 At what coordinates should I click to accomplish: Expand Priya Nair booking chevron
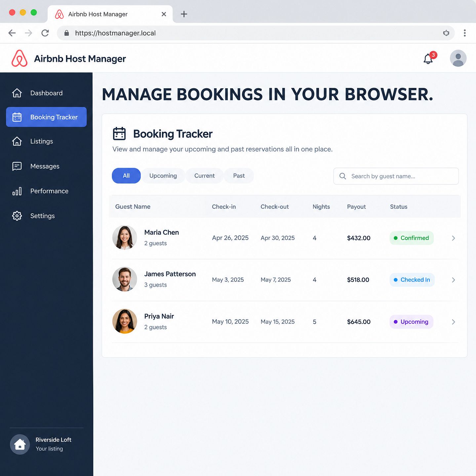(x=454, y=322)
